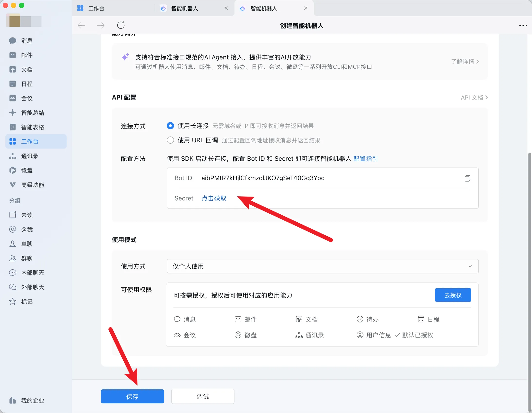Show 未读 unread group
This screenshot has width=532, height=413.
36,215
